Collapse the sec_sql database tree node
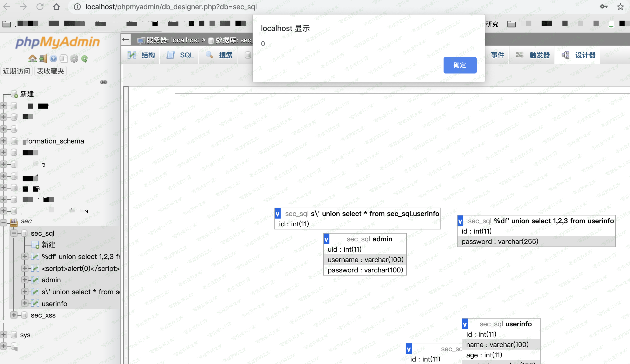This screenshot has width=630, height=364. [14, 233]
